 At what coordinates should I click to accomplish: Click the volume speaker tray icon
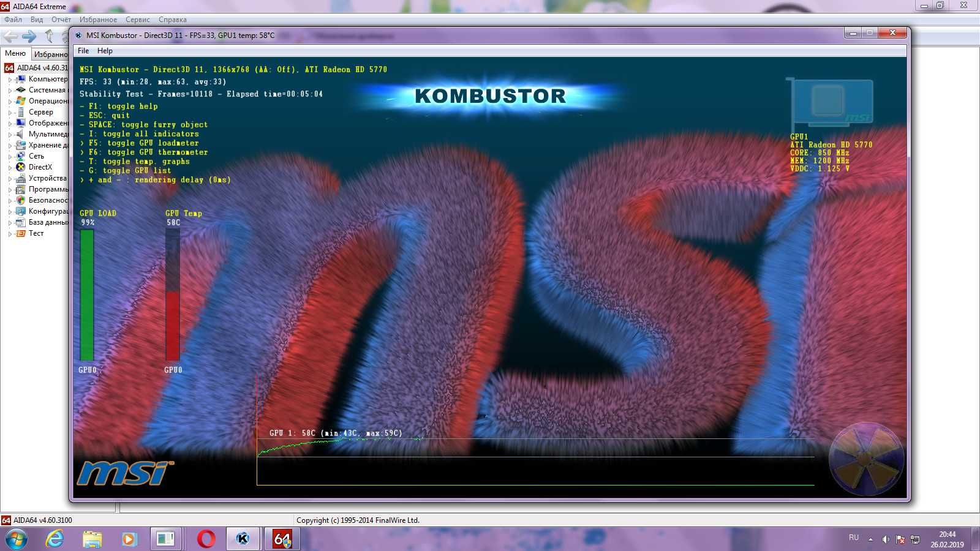click(x=886, y=539)
